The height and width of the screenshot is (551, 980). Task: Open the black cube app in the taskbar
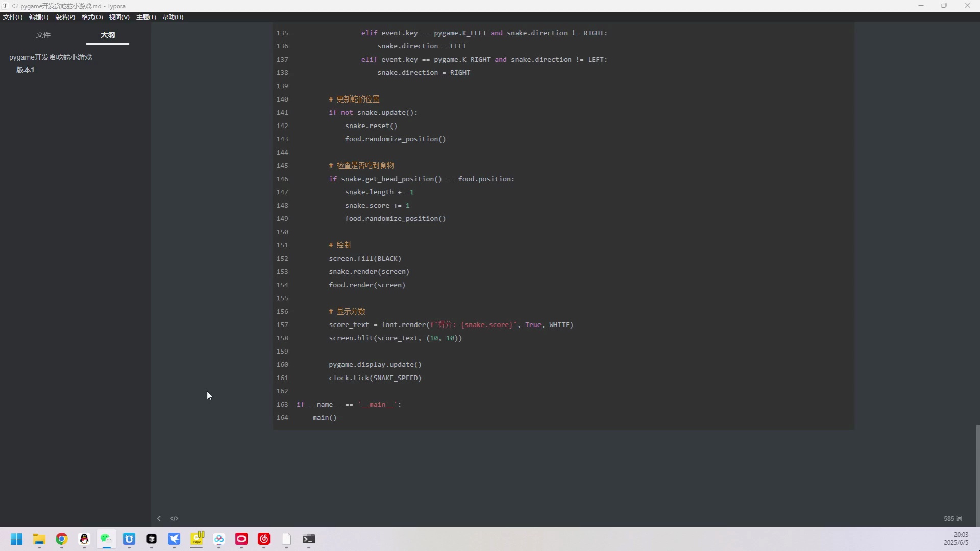[152, 539]
